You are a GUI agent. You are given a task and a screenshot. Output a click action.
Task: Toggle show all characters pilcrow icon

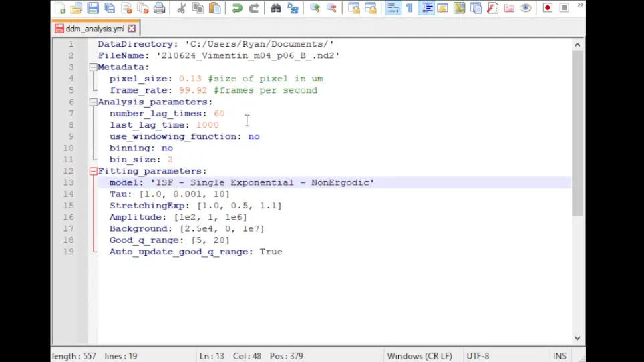410,8
